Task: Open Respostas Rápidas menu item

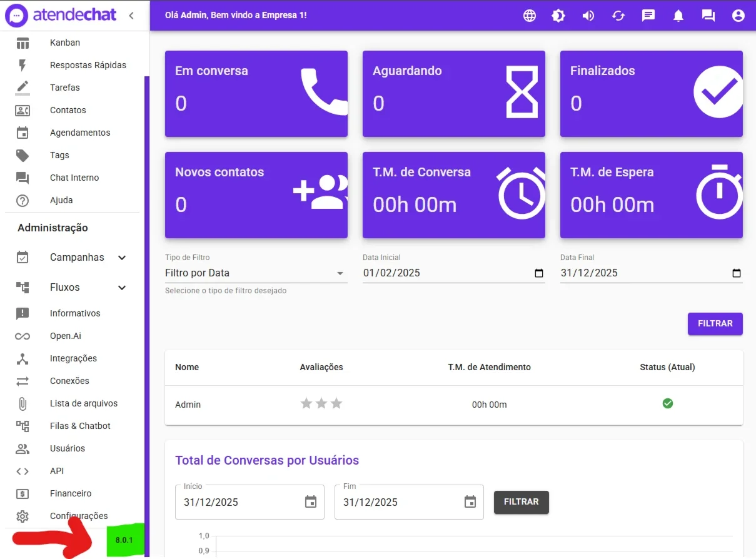Action: pyautogui.click(x=88, y=65)
